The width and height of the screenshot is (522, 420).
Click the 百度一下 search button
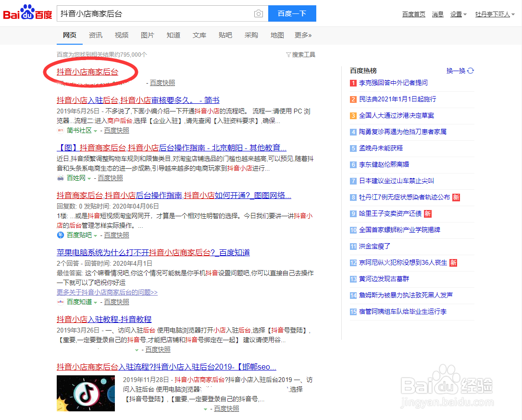pos(292,13)
